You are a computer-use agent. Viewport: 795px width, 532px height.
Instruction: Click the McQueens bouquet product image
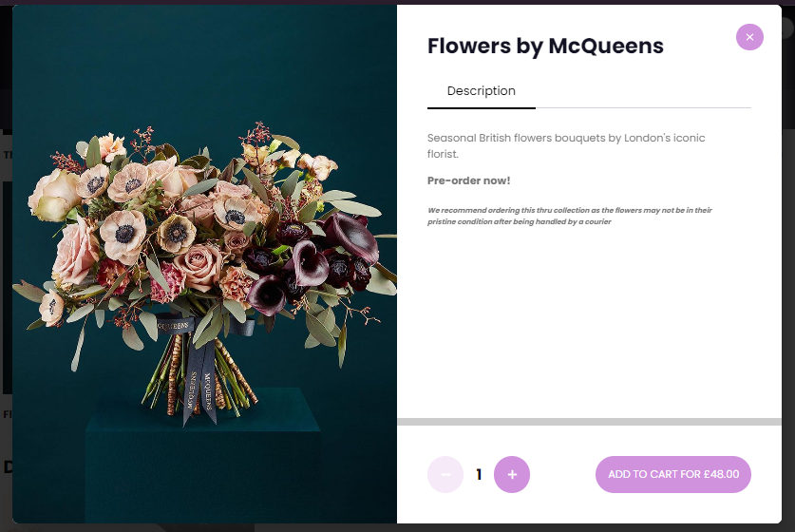point(205,264)
